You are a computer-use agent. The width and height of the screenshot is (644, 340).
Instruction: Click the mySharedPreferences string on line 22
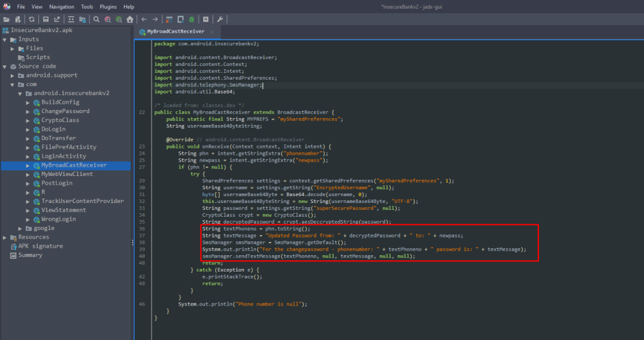pos(309,119)
